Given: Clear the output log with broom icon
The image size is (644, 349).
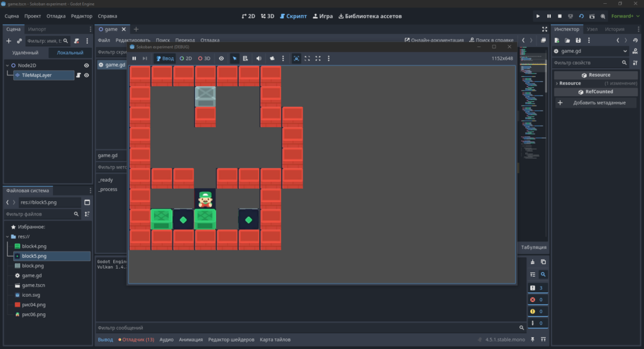Looking at the screenshot, I should pos(533,262).
